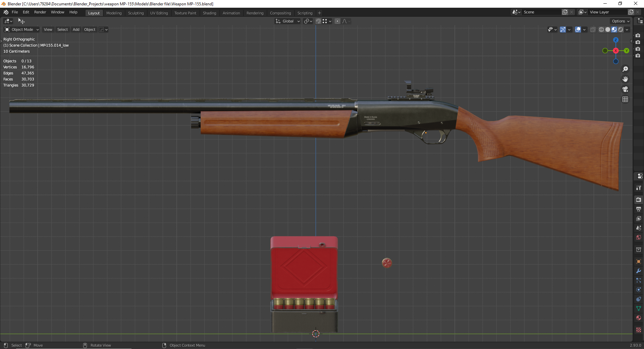Open the World properties tab
Image resolution: width=644 pixels, height=349 pixels.
click(639, 237)
